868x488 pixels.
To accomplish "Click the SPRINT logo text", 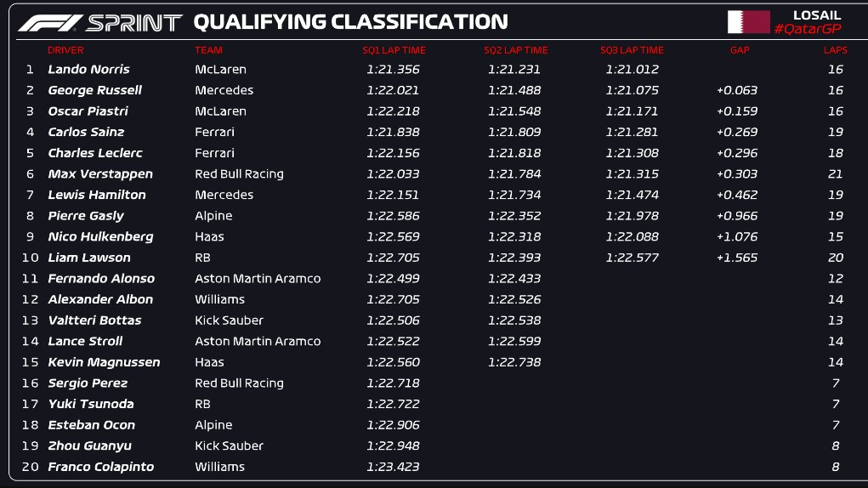I will click(x=134, y=23).
